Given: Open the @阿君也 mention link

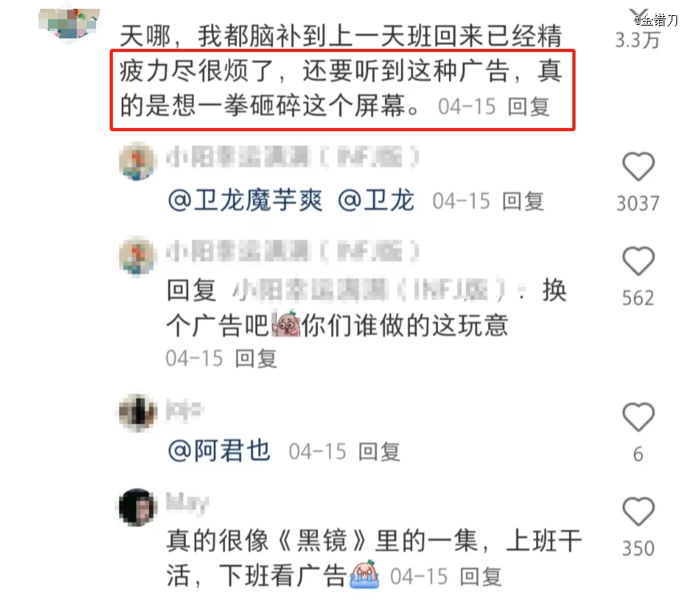Looking at the screenshot, I should [x=219, y=451].
